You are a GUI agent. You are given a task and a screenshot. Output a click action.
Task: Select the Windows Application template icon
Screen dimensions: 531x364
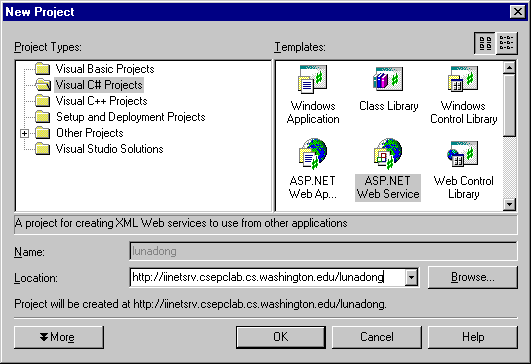coord(313,79)
